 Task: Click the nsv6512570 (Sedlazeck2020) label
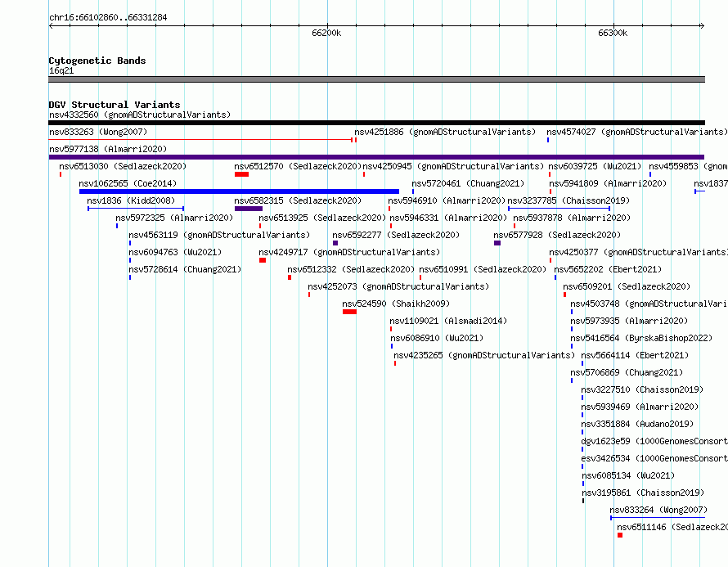tap(298, 166)
